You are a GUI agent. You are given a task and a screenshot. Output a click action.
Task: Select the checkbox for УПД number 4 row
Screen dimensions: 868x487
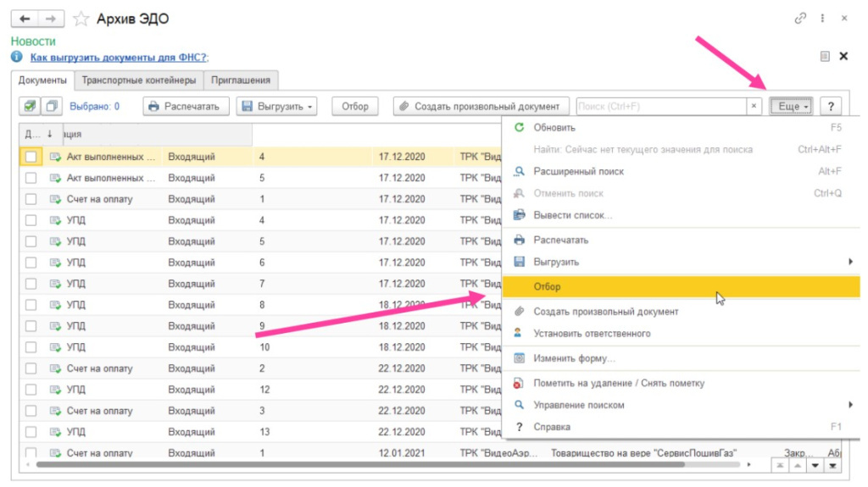[31, 220]
